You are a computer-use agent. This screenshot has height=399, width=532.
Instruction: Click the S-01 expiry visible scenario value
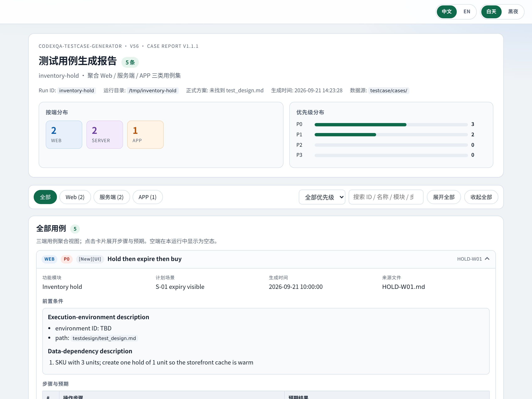pyautogui.click(x=180, y=287)
